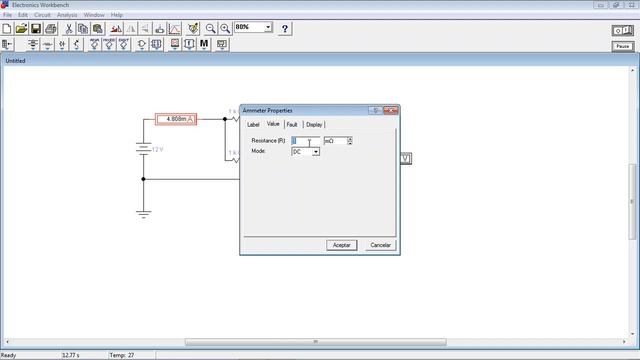Open the Indicators parts bin

[175, 44]
